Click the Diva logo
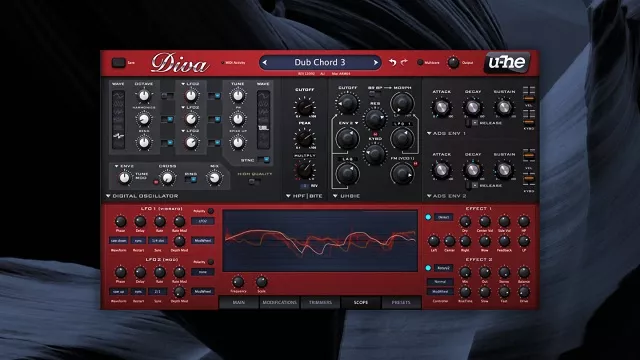The image size is (640, 360). click(180, 63)
